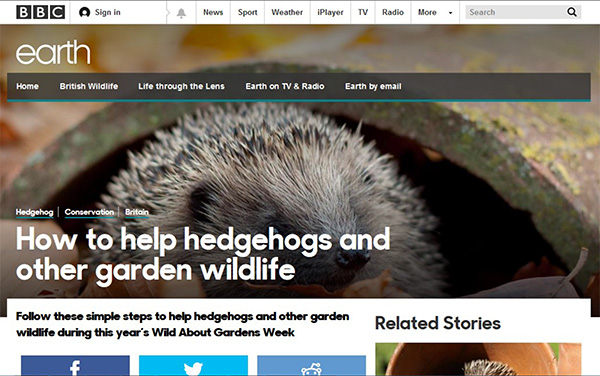Click the Related Stories heading

coord(438,323)
